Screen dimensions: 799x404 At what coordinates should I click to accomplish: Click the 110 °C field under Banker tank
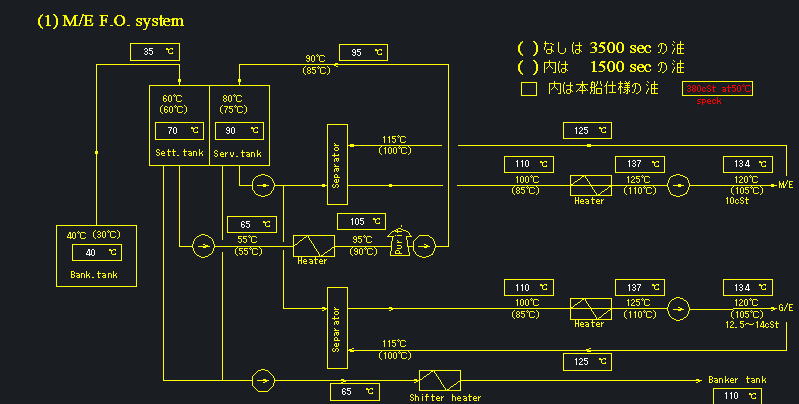tap(740, 396)
